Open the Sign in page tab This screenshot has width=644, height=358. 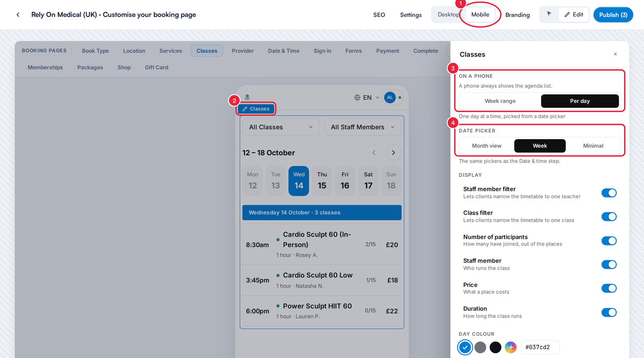pos(323,51)
